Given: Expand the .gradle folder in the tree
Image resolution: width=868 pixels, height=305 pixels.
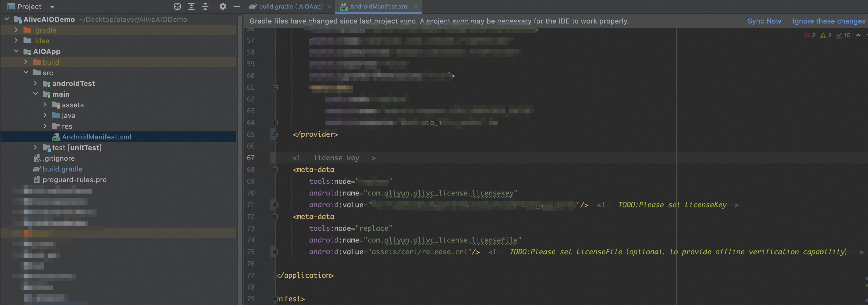Looking at the screenshot, I should [x=16, y=30].
